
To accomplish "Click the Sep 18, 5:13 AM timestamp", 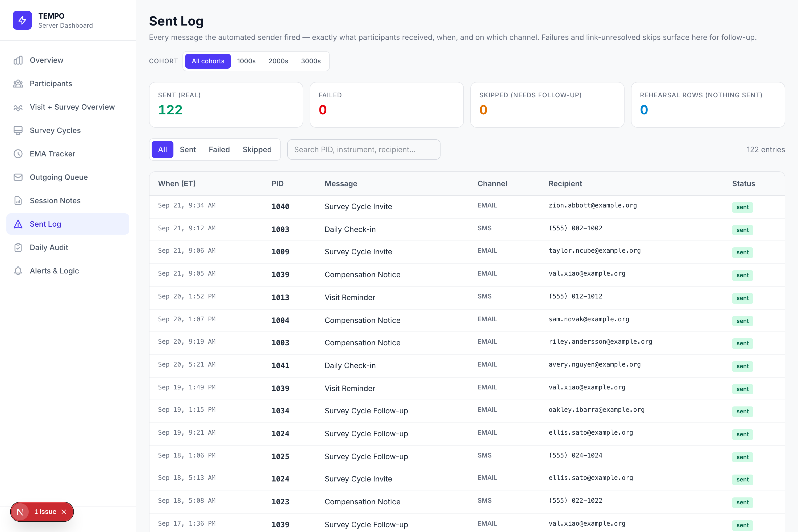I will point(187,478).
